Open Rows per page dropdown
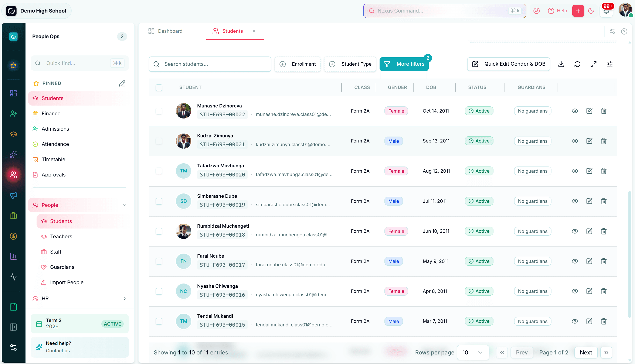 (472, 352)
